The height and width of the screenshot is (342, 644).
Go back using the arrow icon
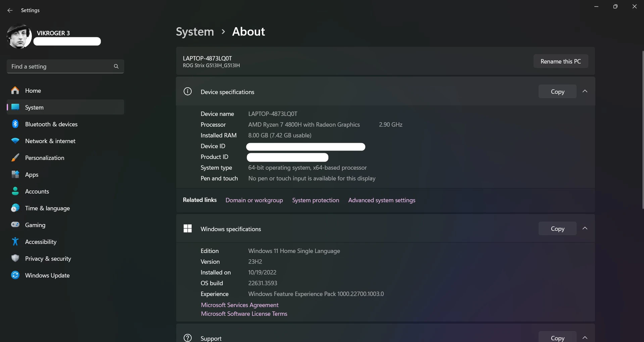(10, 10)
